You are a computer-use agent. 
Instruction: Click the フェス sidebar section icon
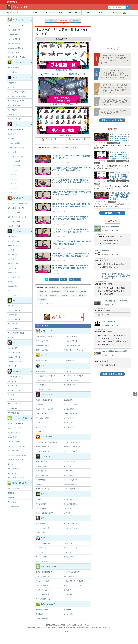[10, 77]
